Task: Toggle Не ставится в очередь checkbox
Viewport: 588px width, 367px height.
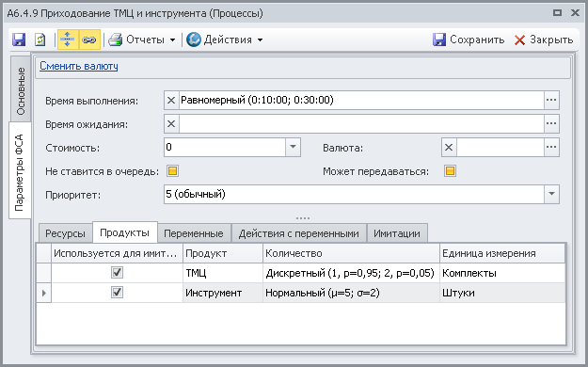Action: coord(172,171)
